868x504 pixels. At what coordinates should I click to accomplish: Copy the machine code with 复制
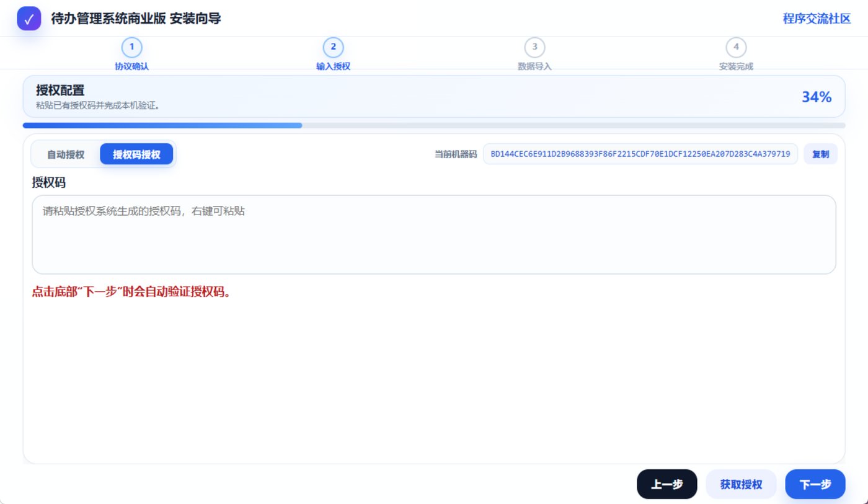coord(820,154)
